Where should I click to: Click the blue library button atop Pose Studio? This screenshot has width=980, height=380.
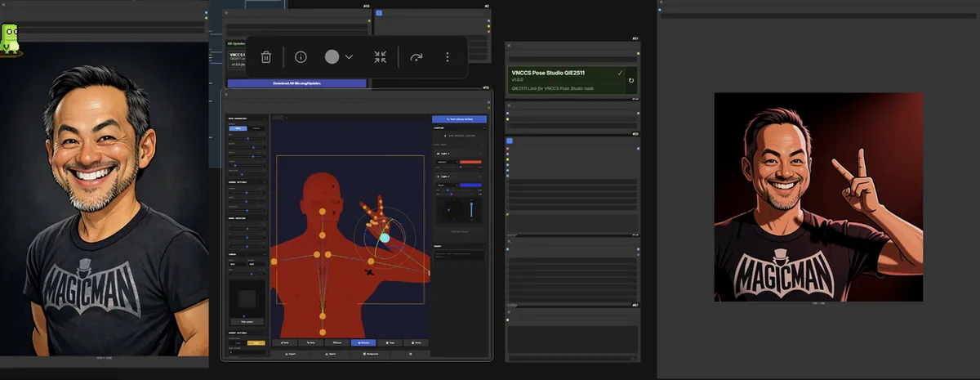[x=459, y=119]
